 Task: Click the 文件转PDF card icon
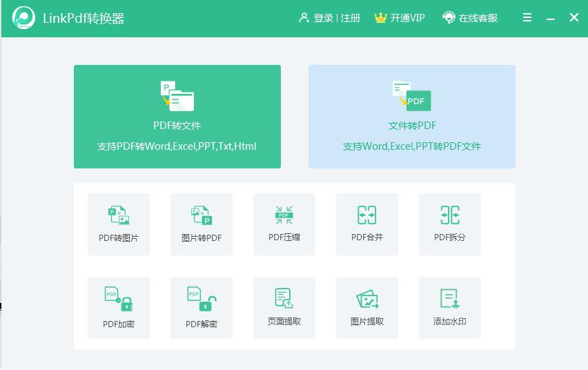click(412, 96)
